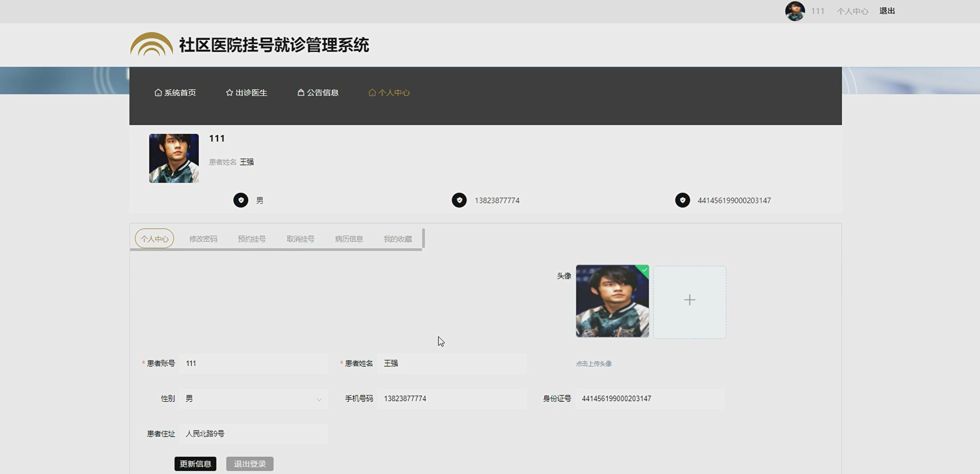The height and width of the screenshot is (474, 980).
Task: Click 退出登录 button
Action: coord(250,464)
